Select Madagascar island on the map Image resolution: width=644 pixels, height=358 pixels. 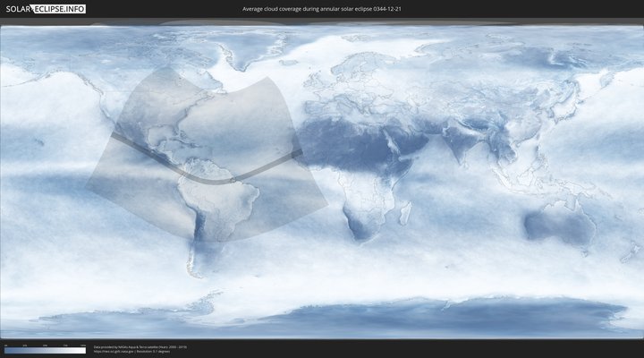pos(407,213)
